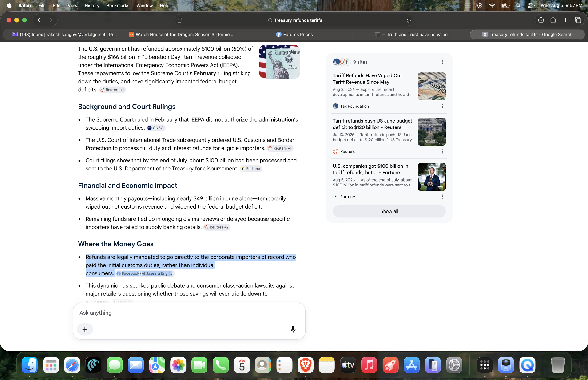Image resolution: width=588 pixels, height=380 pixels.
Task: Open the Treasury building thumbnail in Reuters card
Action: click(432, 131)
